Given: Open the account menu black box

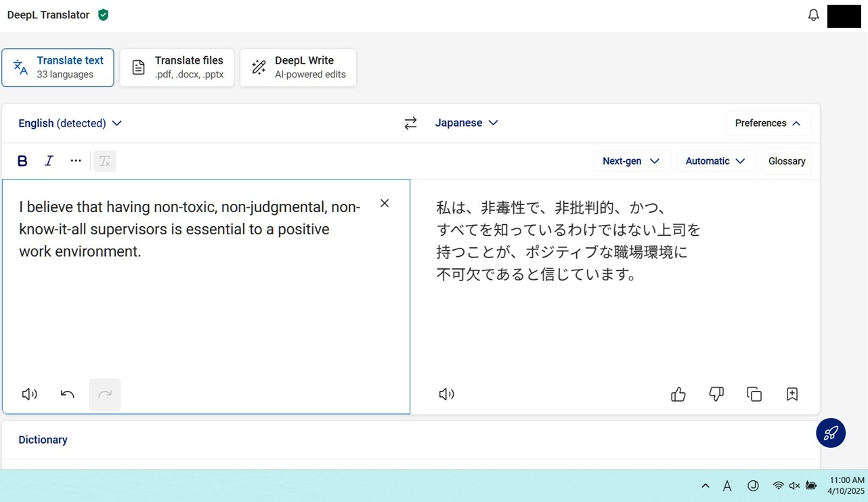Looking at the screenshot, I should [844, 16].
